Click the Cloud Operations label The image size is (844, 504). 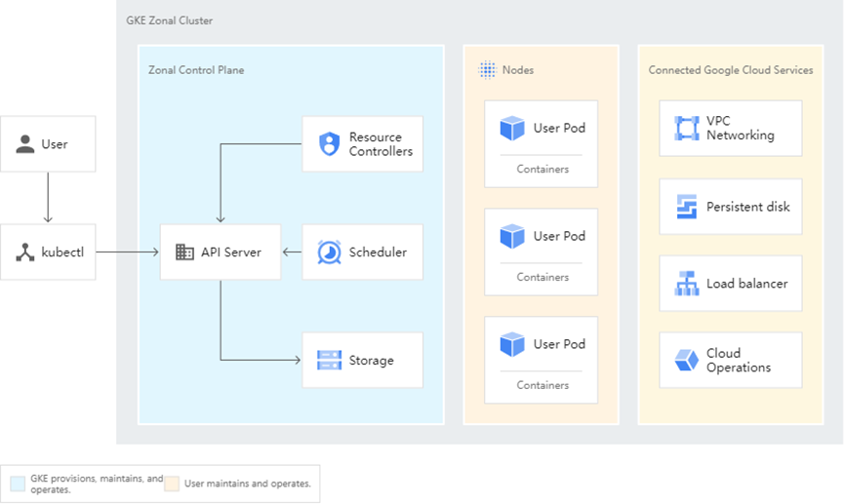[x=739, y=361]
